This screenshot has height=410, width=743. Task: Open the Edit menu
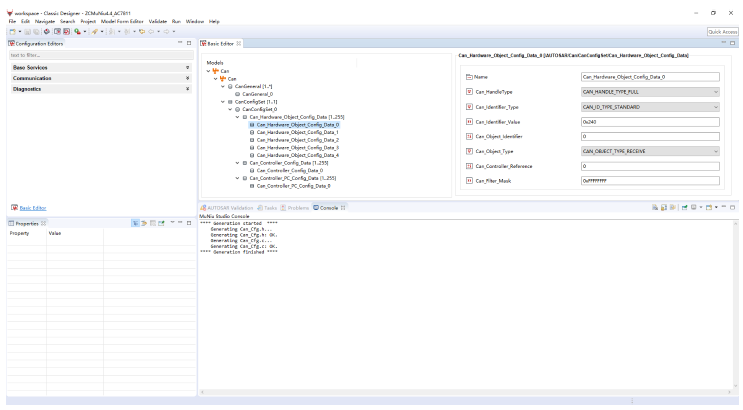25,21
